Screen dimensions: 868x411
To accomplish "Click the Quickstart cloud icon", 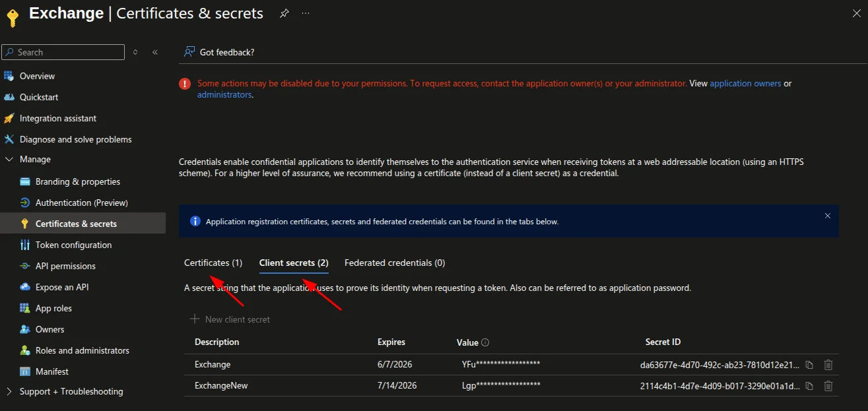I will [9, 97].
